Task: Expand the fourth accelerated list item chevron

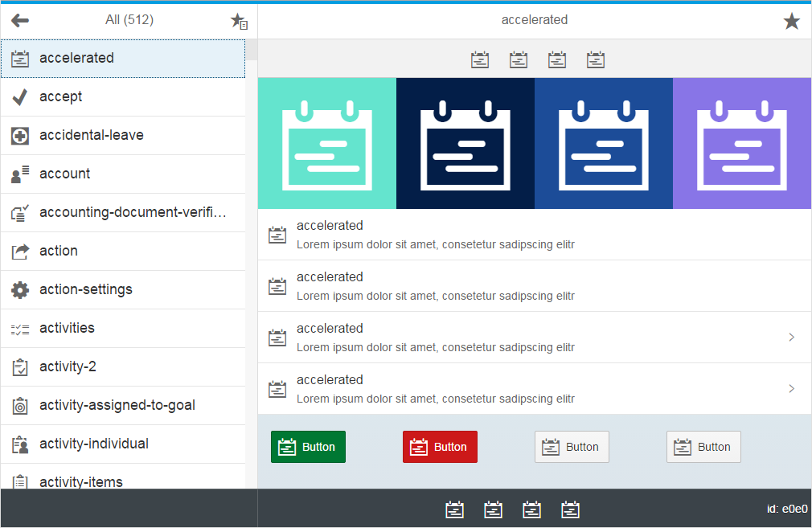Action: point(790,389)
